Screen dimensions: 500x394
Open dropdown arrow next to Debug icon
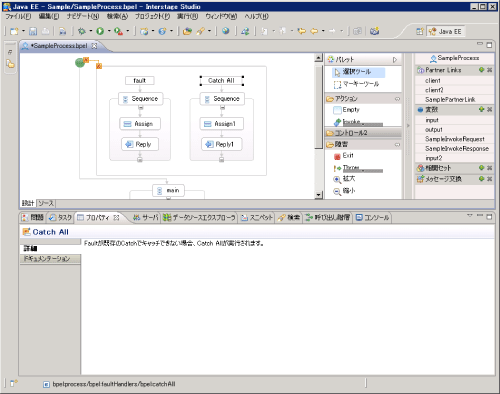(x=91, y=31)
